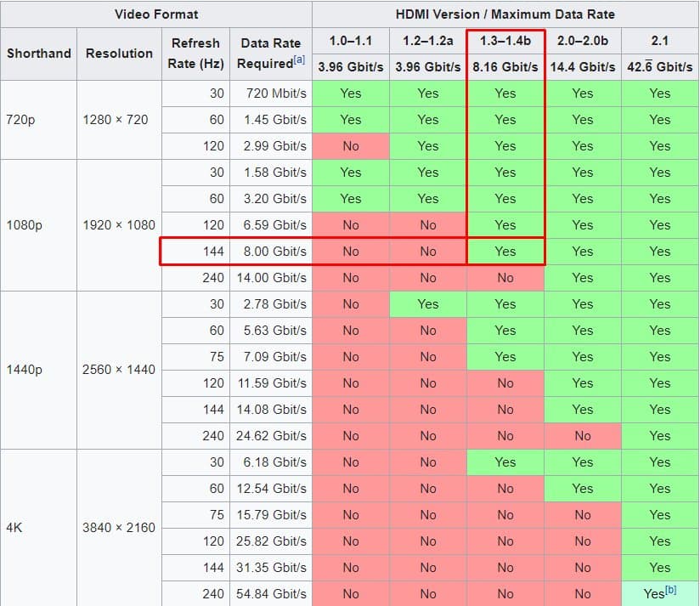
Task: Click the '1920 × 1080' resolution cell
Action: [x=119, y=225]
